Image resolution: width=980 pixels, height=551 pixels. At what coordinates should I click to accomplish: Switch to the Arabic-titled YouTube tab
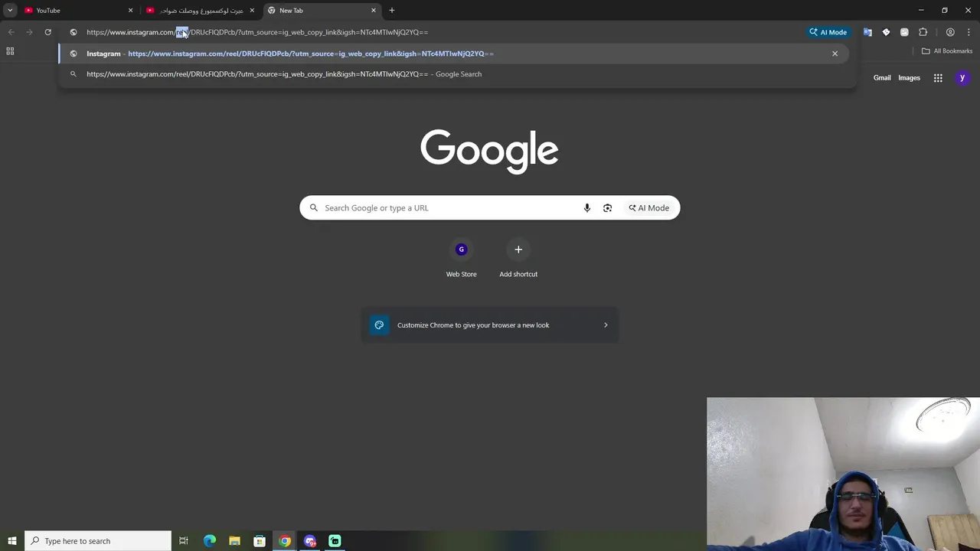coord(199,10)
